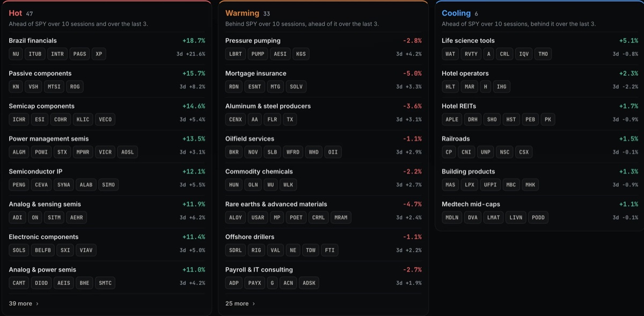Open the Semicap components theme

[x=42, y=106]
